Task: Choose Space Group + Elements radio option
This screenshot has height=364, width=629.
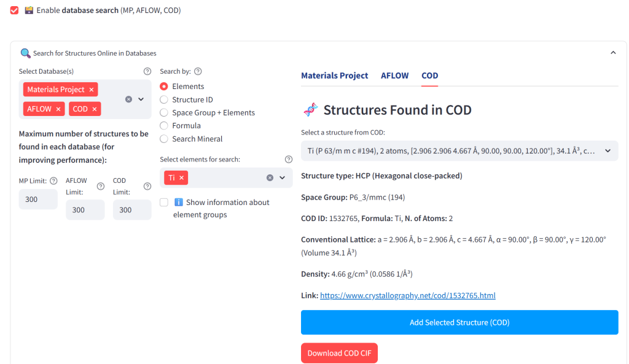Action: tap(164, 112)
